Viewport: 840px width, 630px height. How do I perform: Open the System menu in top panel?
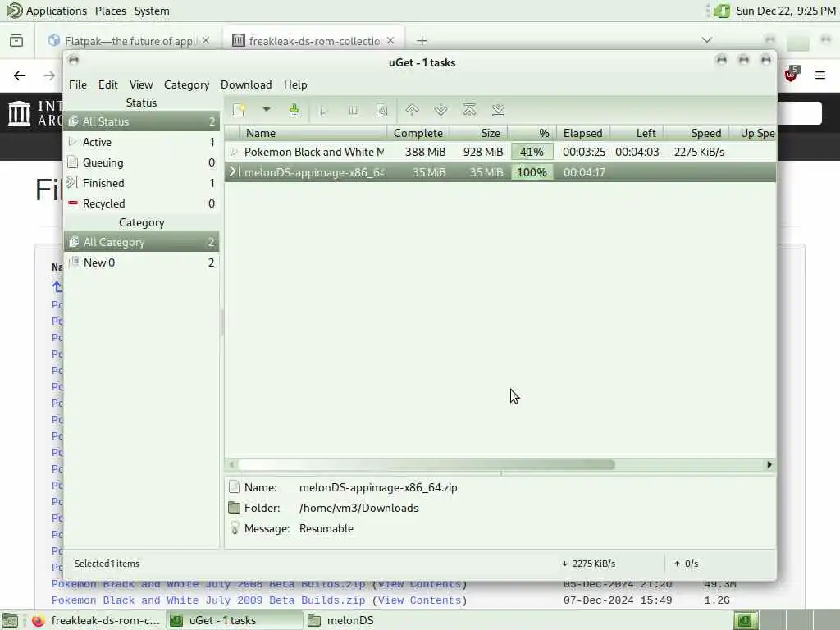152,11
